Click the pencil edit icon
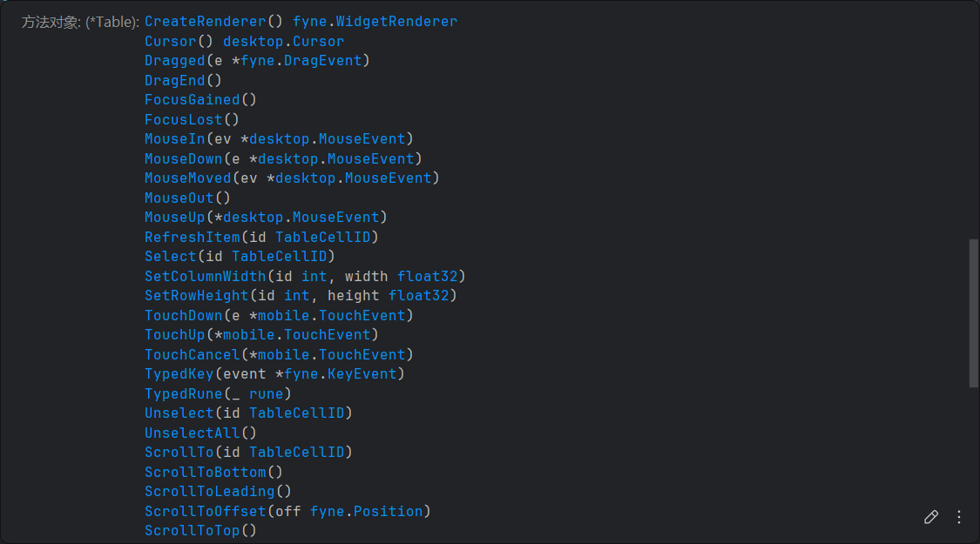This screenshot has width=980, height=544. click(x=931, y=517)
